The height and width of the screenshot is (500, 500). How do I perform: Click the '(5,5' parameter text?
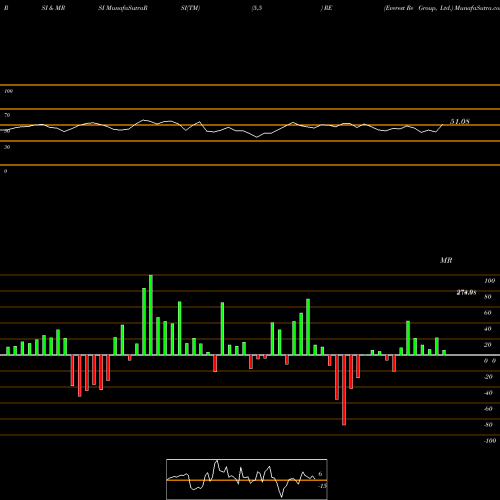click(257, 8)
